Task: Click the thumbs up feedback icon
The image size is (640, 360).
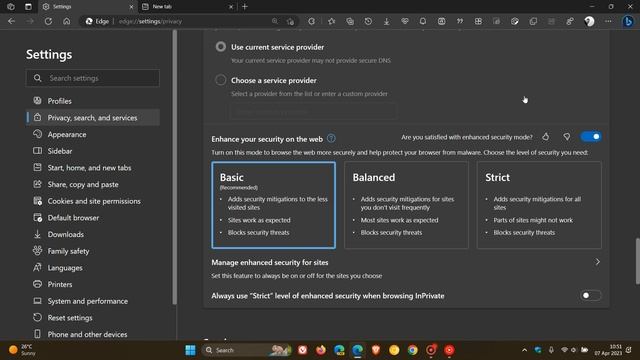Action: 546,137
